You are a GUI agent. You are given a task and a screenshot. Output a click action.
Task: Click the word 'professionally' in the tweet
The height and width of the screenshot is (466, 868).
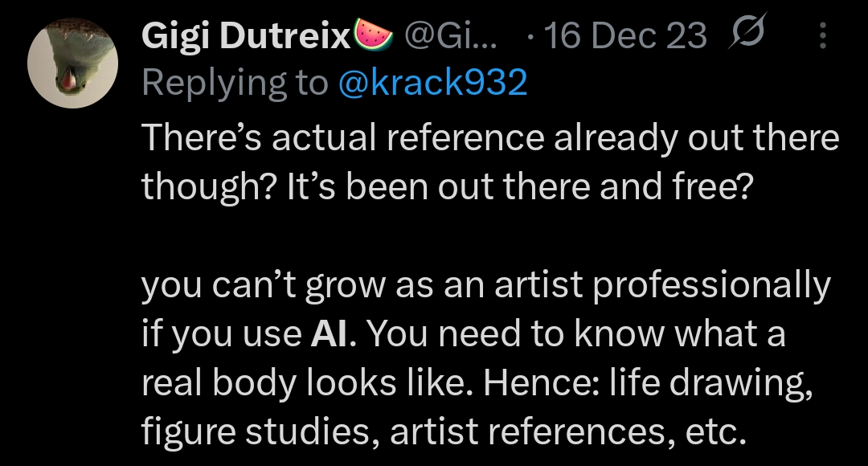[x=711, y=286]
